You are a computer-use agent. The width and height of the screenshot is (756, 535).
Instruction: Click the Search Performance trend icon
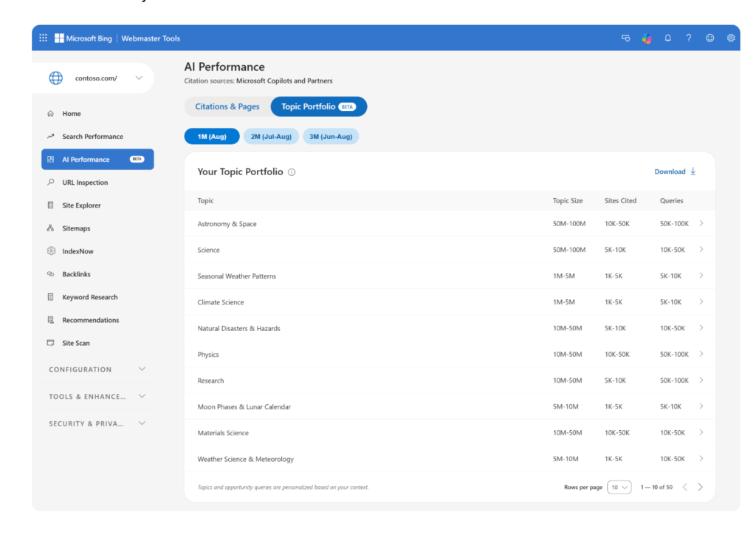tap(51, 136)
